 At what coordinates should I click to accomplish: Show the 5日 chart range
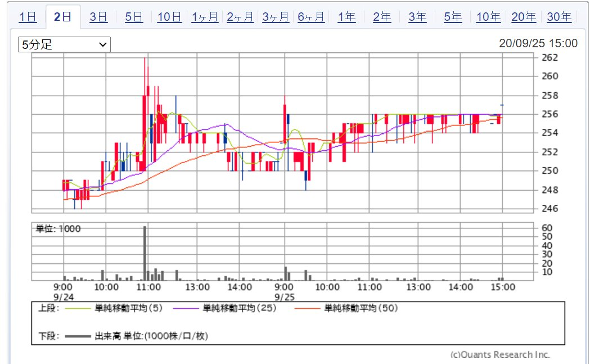click(134, 17)
